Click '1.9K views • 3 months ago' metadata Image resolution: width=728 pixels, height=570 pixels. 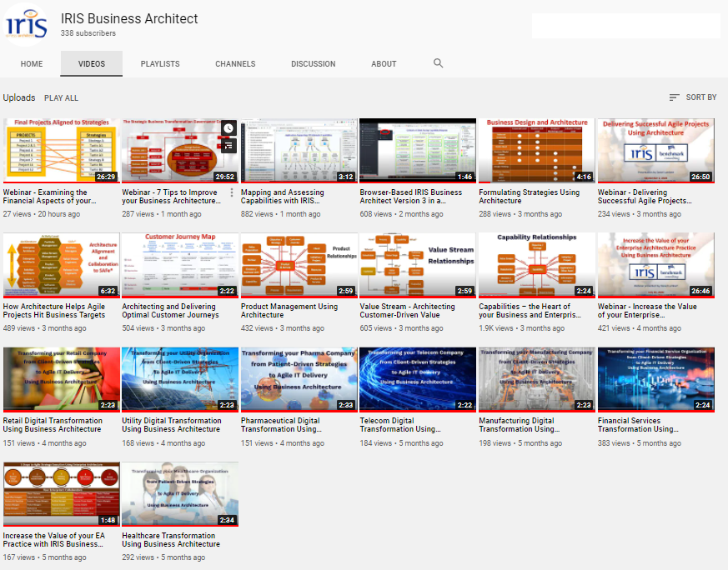tap(521, 328)
